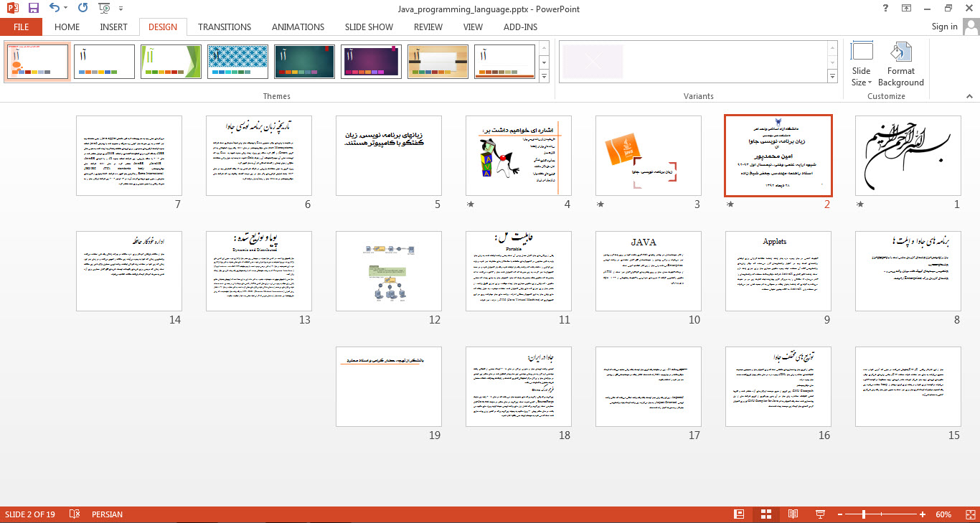
Task: Click the zoom out minus button
Action: point(839,514)
